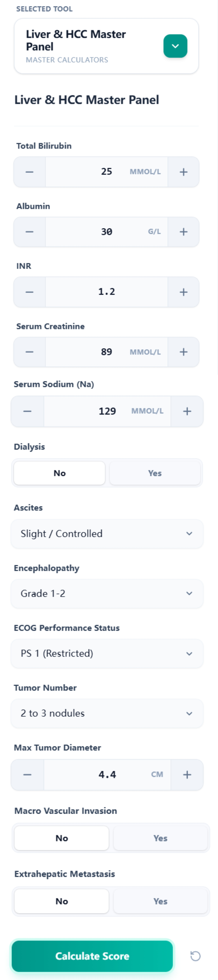This screenshot has height=980, width=218.
Task: Set Dialysis to Yes
Action: click(x=155, y=473)
